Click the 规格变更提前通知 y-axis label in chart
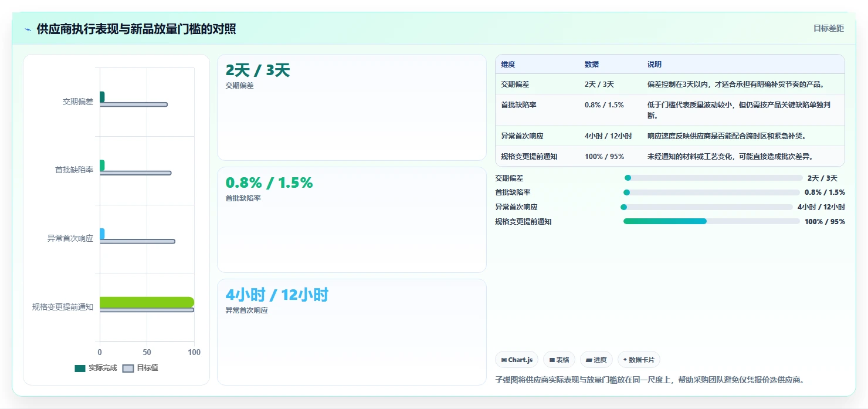Viewport: 868px width, 409px height. click(x=63, y=307)
